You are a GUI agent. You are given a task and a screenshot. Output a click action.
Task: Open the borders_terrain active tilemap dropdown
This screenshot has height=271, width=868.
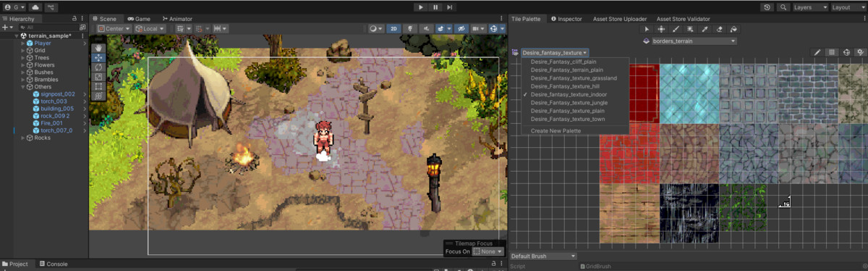[694, 41]
